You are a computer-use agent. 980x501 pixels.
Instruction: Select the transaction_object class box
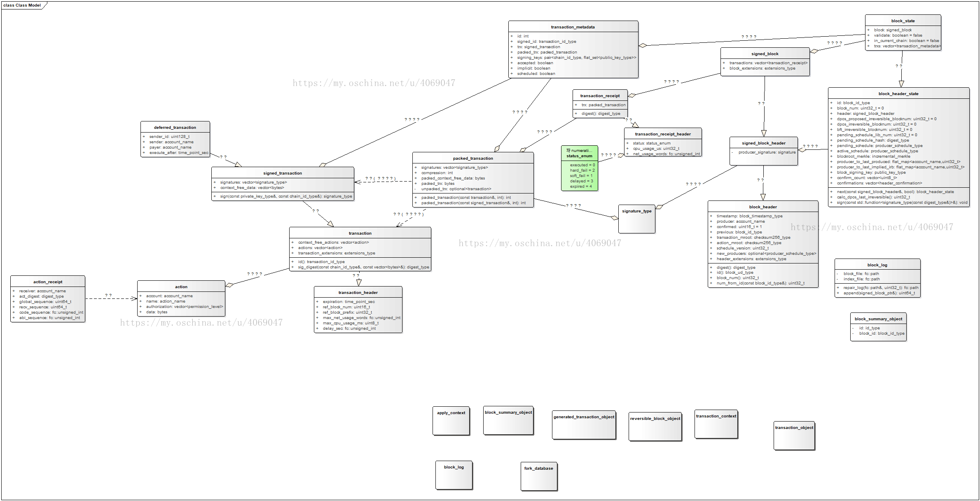[x=794, y=436]
